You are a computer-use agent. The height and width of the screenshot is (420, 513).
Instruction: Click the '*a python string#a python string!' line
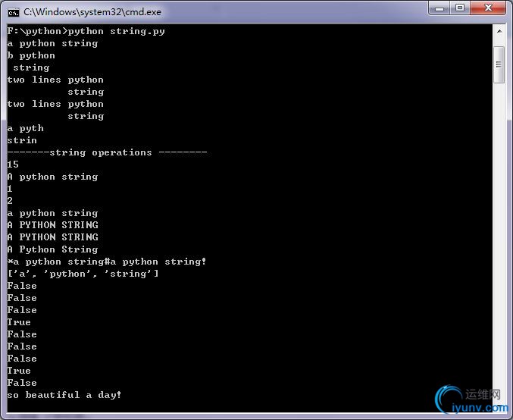(x=107, y=262)
